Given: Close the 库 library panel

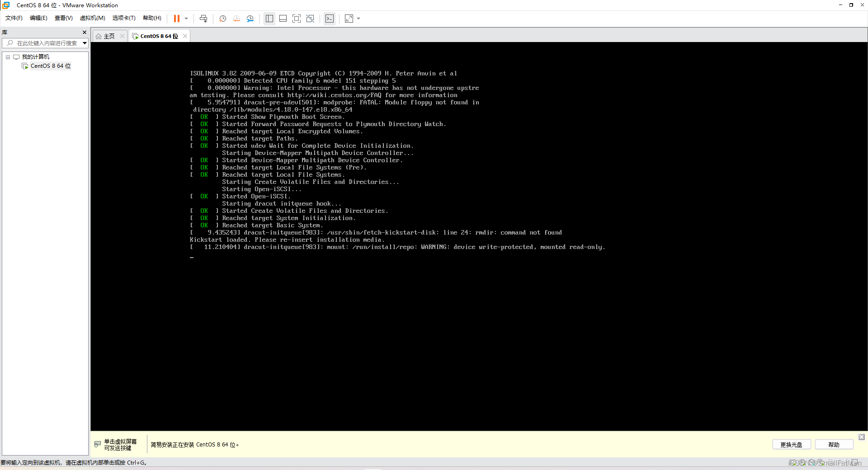Looking at the screenshot, I should (84, 33).
